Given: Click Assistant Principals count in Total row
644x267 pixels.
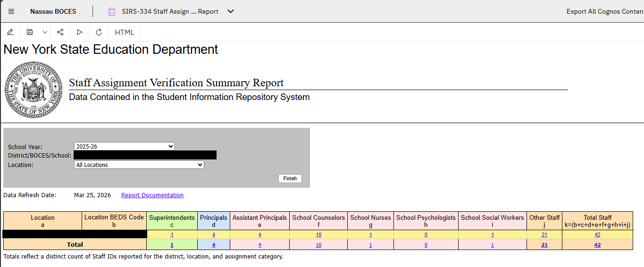Looking at the screenshot, I should (x=259, y=245).
